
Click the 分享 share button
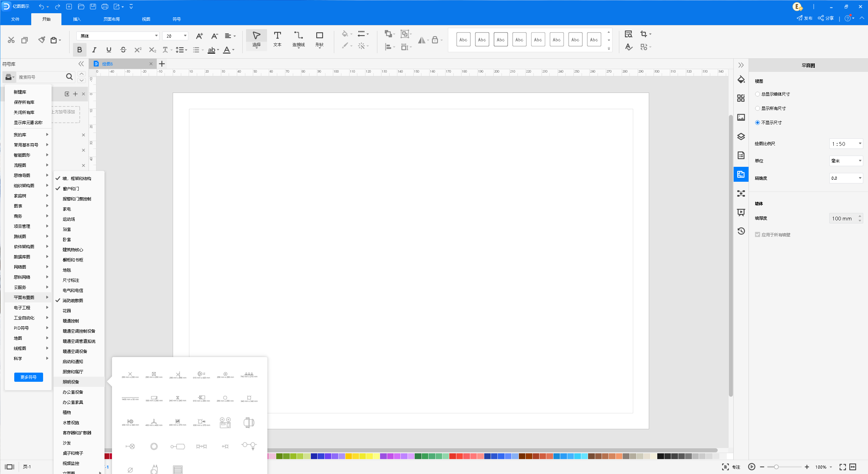click(826, 18)
